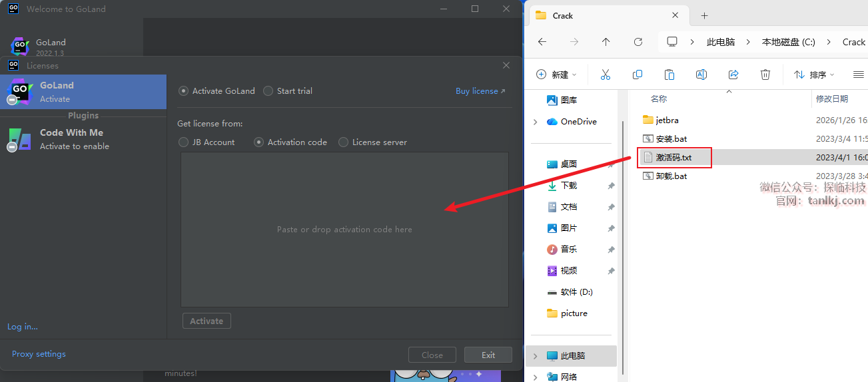Select the License server radio button
This screenshot has width=868, height=382.
[x=344, y=142]
